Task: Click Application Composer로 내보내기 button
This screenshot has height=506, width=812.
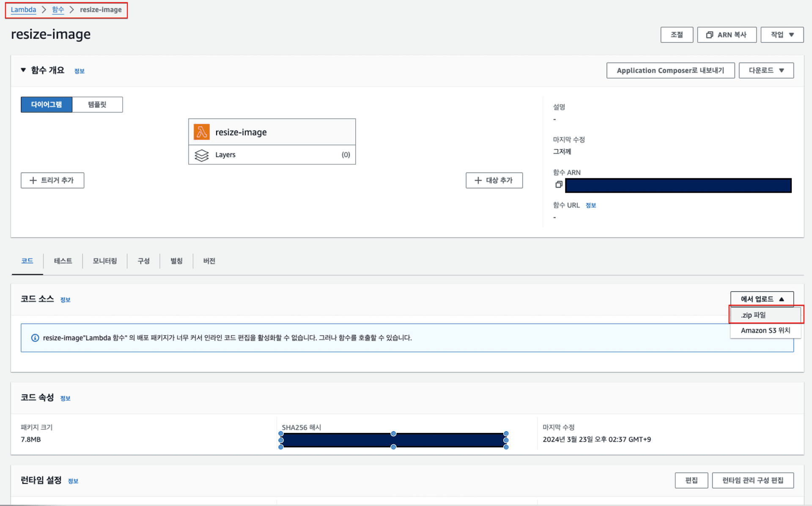Action: pyautogui.click(x=670, y=71)
